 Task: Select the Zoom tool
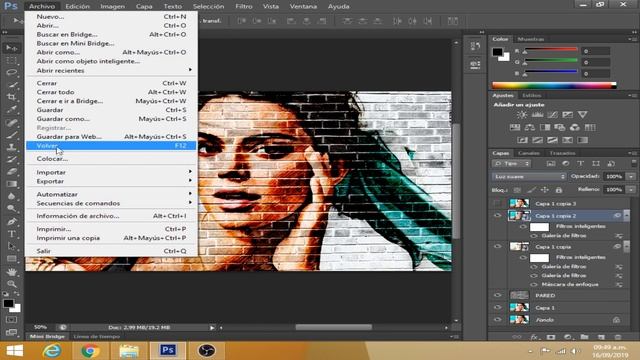11,284
